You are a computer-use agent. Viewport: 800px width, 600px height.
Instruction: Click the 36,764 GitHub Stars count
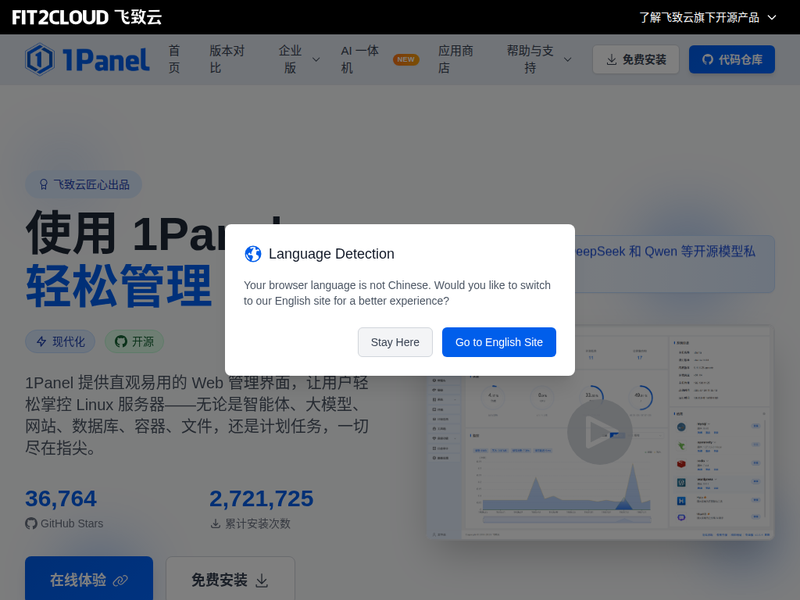click(61, 498)
